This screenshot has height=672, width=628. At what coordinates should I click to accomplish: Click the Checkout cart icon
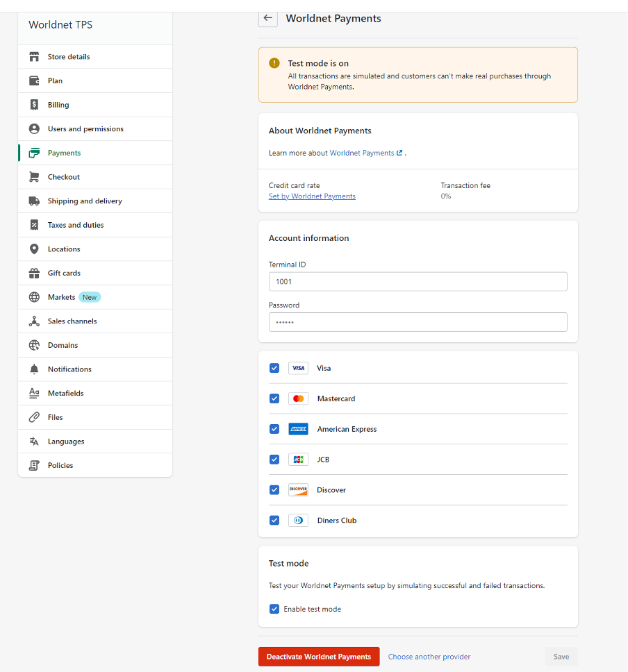point(34,177)
